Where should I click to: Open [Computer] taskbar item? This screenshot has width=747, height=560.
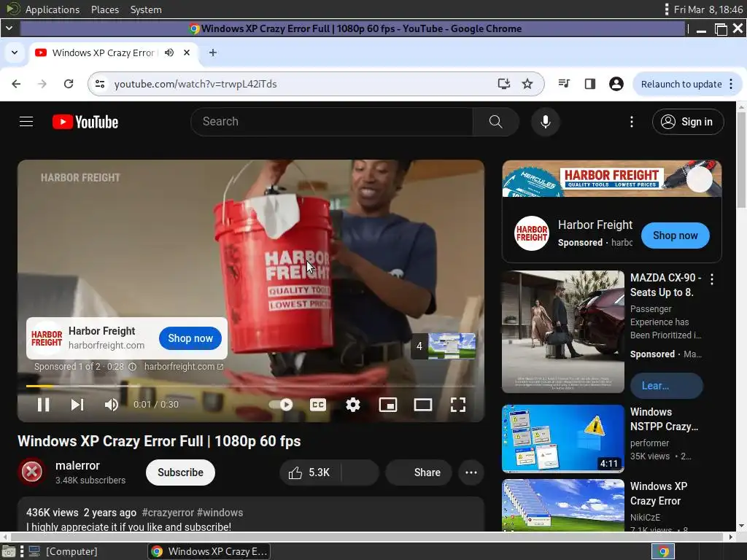pos(63,551)
